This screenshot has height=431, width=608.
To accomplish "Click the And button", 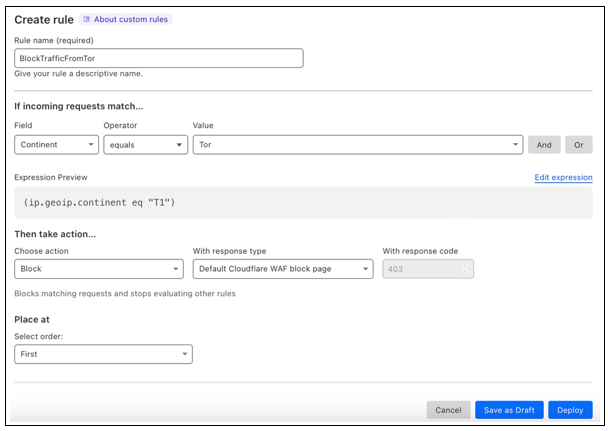I will point(544,144).
